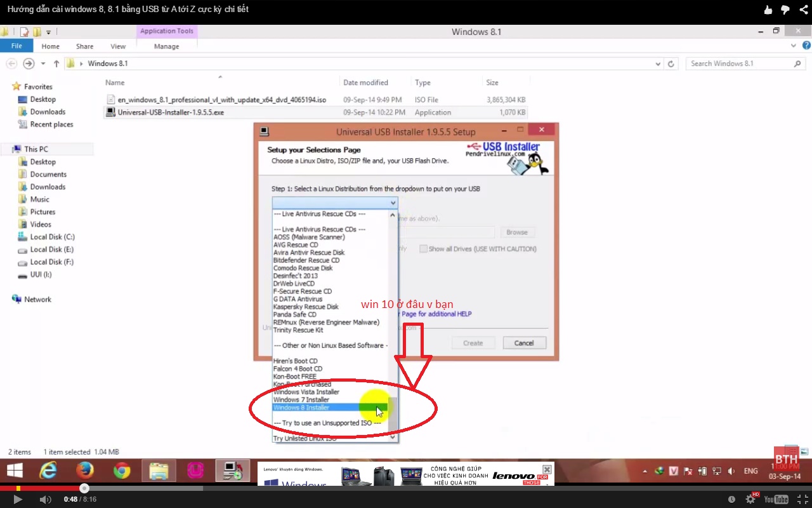Play the video
Viewport: 812px width, 508px height.
point(18,500)
